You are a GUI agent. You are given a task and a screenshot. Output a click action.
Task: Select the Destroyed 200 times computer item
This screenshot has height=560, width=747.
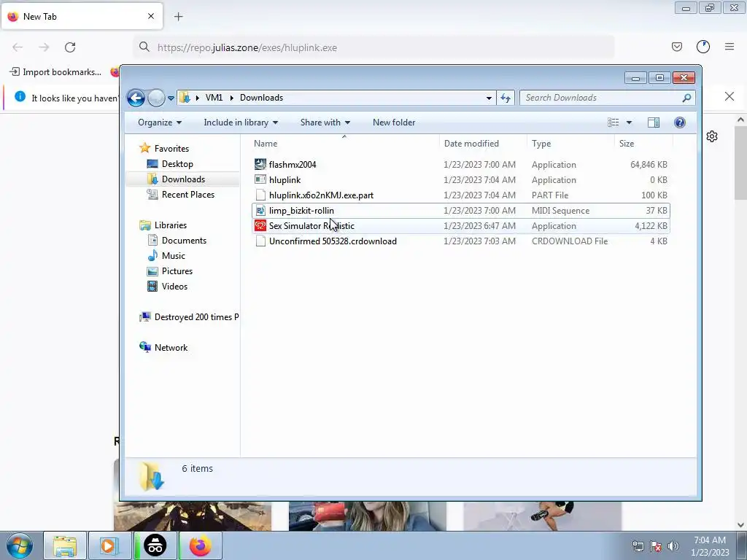(189, 317)
